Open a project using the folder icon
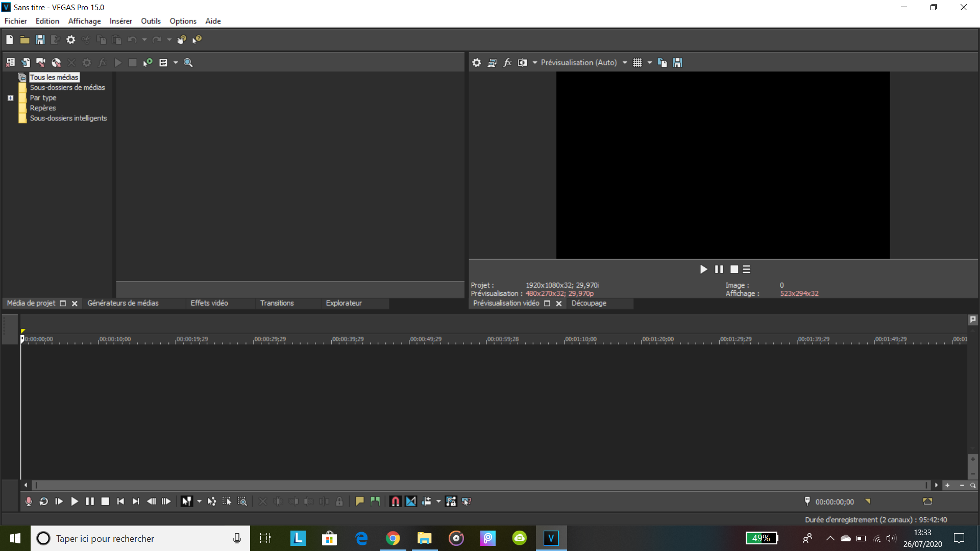 (x=24, y=40)
